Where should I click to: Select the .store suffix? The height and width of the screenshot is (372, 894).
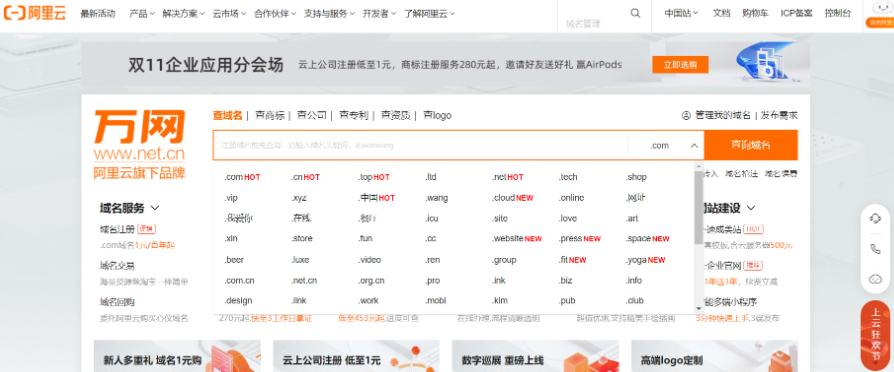tap(301, 238)
